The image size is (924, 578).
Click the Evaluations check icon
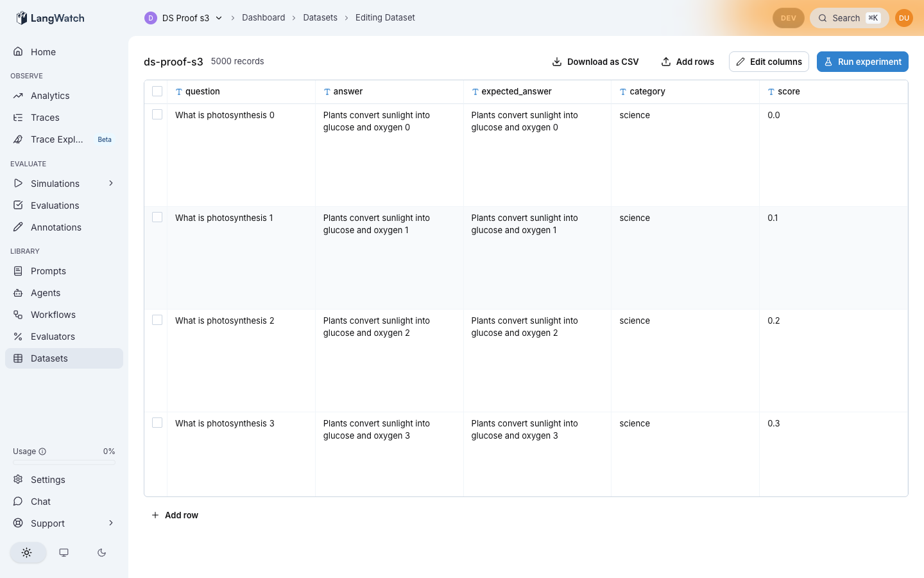tap(18, 206)
